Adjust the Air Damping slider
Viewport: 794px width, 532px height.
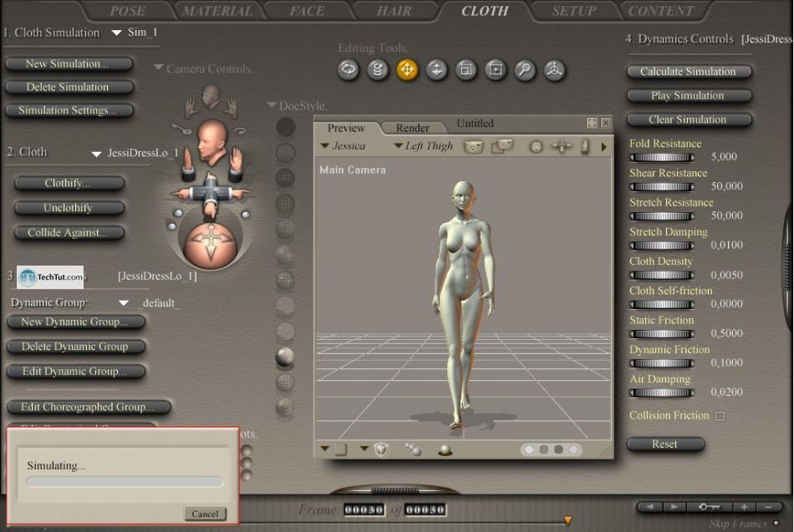[x=662, y=393]
